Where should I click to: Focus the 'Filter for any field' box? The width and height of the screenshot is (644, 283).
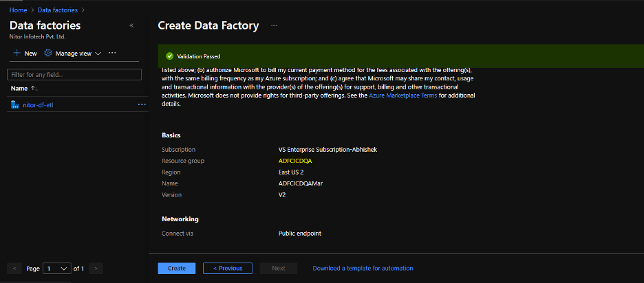74,75
